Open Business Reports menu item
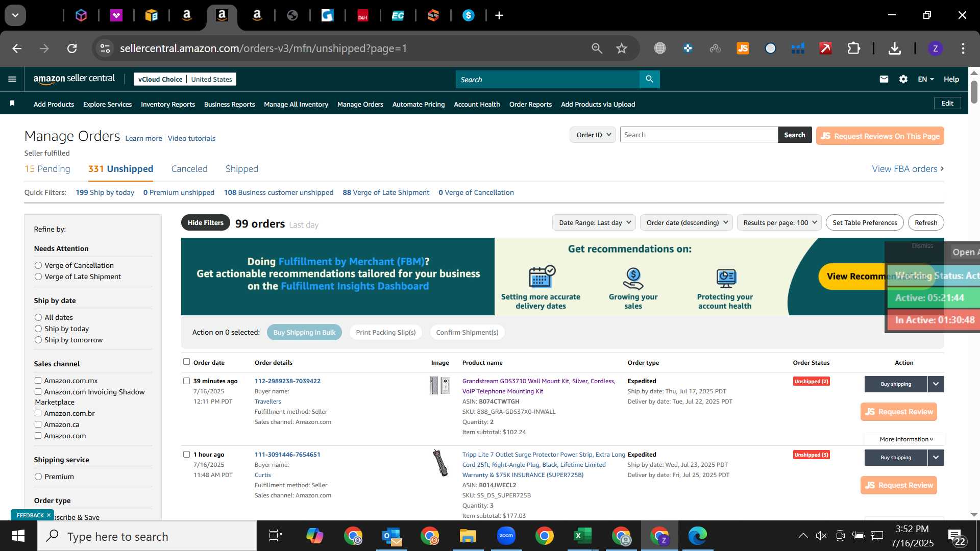 (229, 104)
